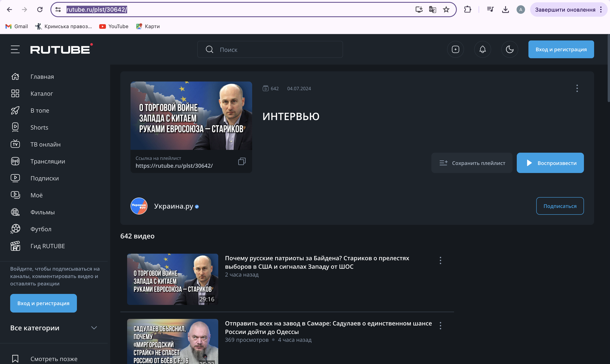Expand Все категории dropdown
The width and height of the screenshot is (610, 364).
point(54,328)
